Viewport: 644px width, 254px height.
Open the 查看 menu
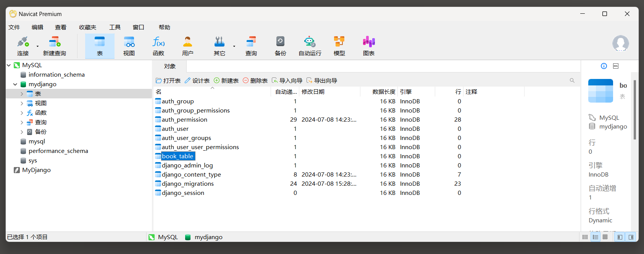61,27
